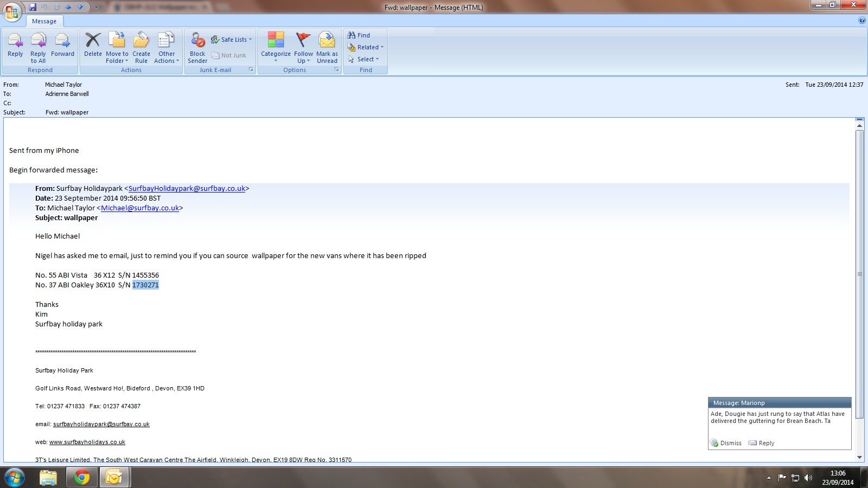The image size is (868, 488).
Task: Open the Related dropdown
Action: coord(366,47)
